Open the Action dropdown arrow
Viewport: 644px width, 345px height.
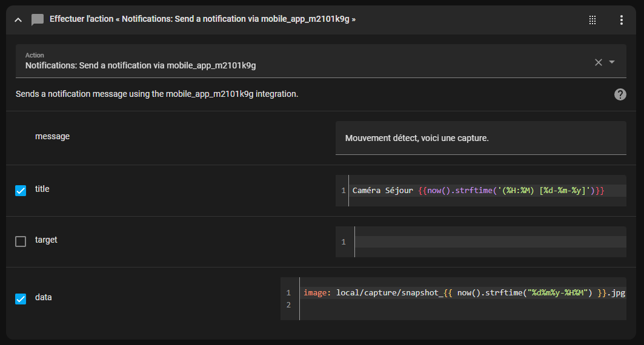tap(612, 62)
